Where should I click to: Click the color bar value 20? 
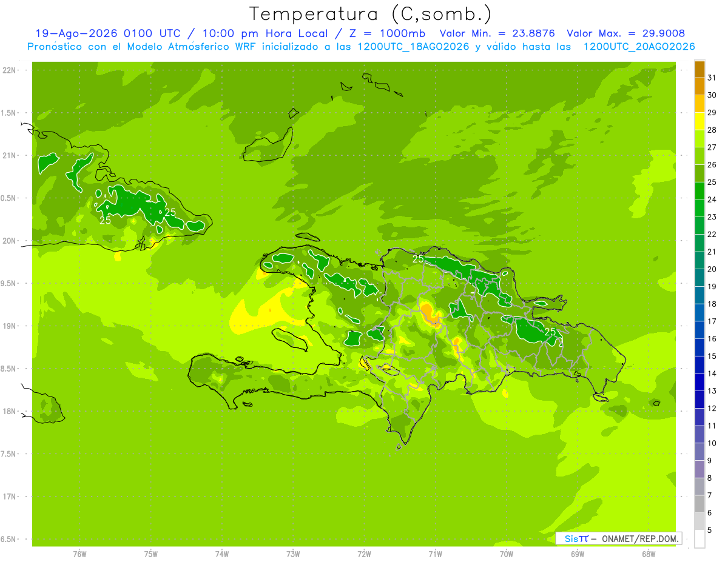click(x=712, y=269)
